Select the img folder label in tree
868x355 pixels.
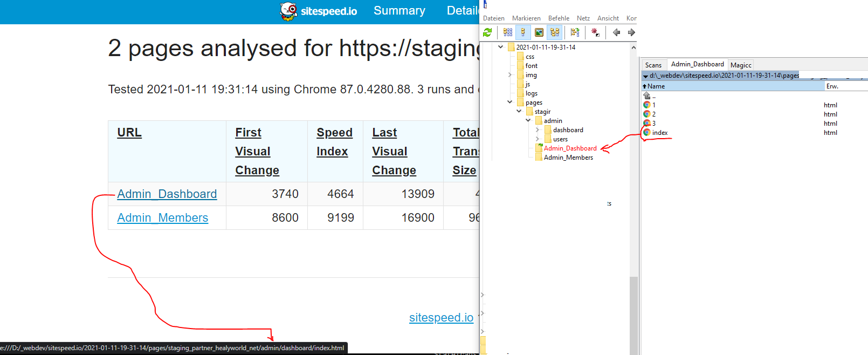click(x=531, y=75)
